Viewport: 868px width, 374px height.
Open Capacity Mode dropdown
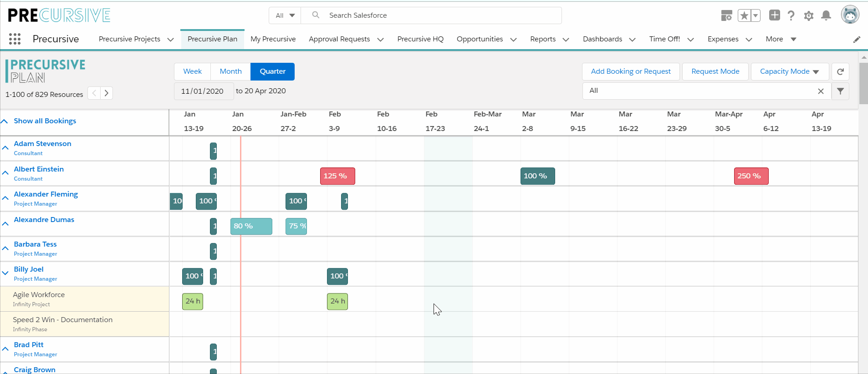tap(790, 71)
